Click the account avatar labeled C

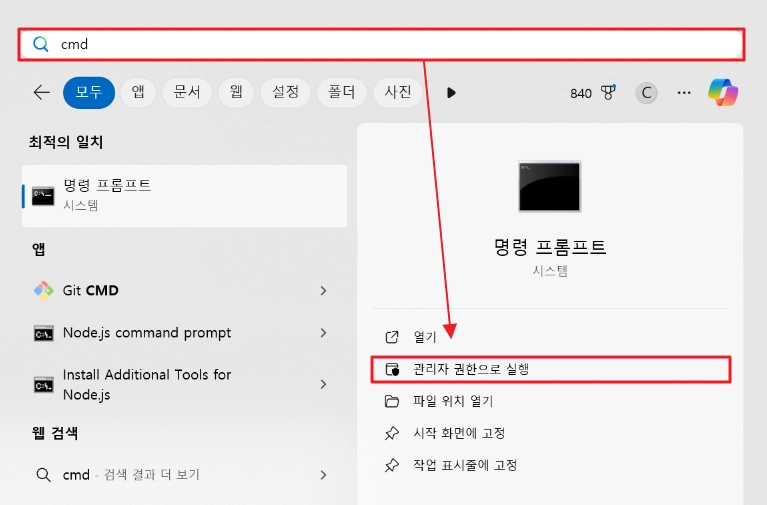647,93
